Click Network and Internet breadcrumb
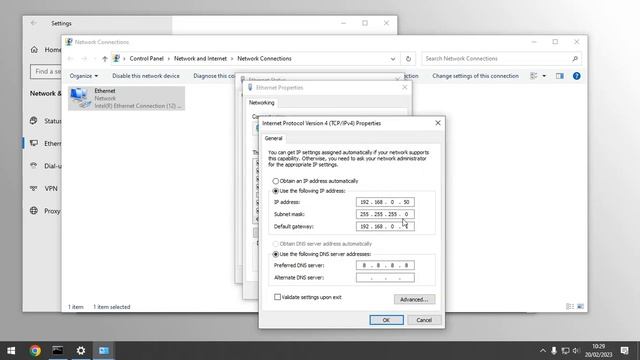 tap(200, 59)
